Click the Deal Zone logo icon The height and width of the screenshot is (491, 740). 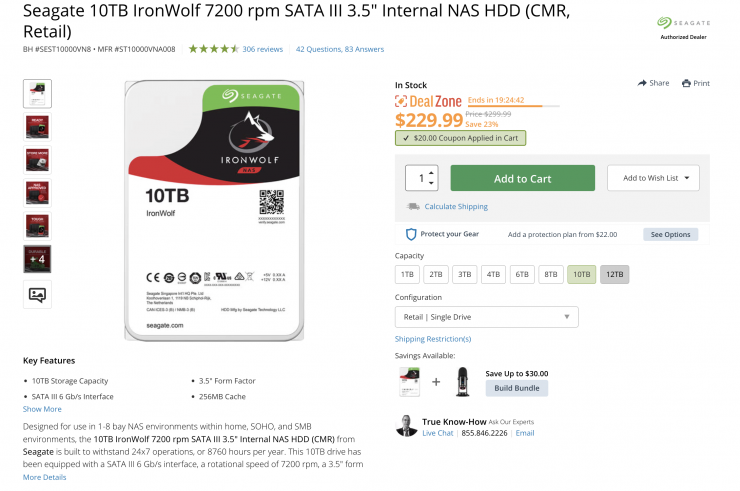(x=401, y=101)
